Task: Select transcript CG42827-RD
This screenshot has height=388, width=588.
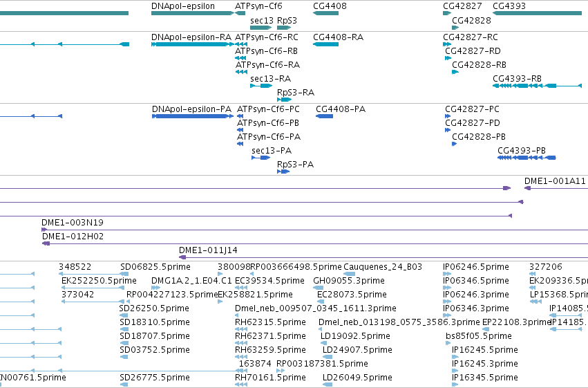Action: click(473, 51)
